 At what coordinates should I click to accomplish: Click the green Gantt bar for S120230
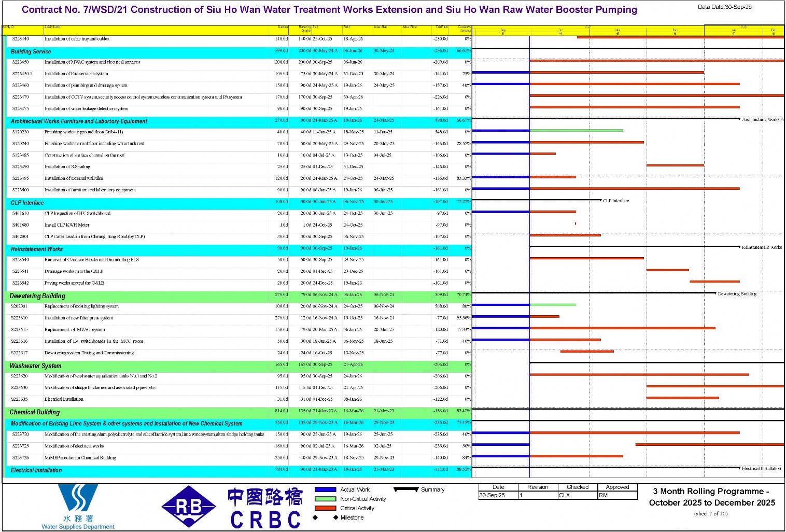coord(576,131)
